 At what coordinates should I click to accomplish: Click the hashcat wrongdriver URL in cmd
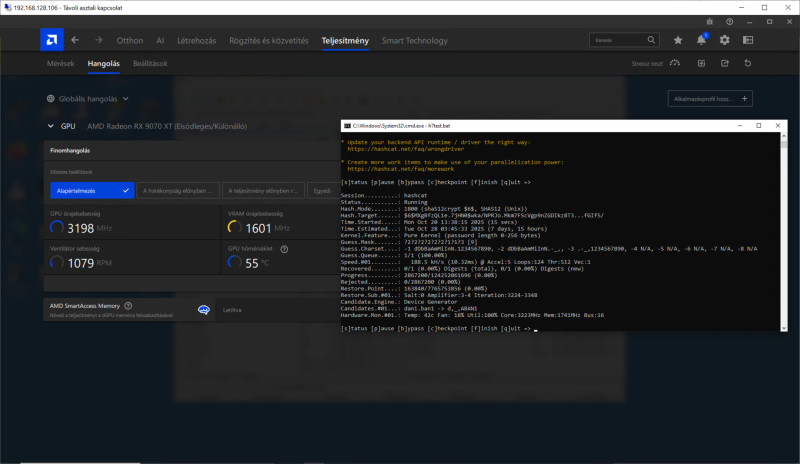[x=406, y=149]
